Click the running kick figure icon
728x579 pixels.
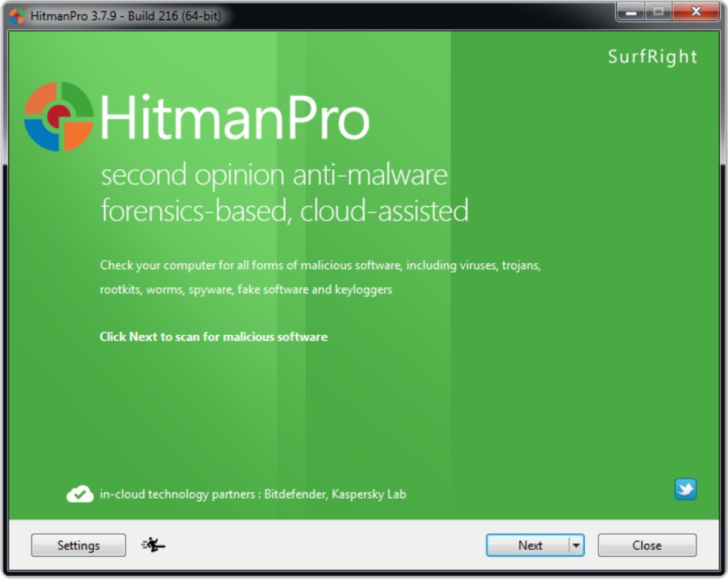coord(153,545)
